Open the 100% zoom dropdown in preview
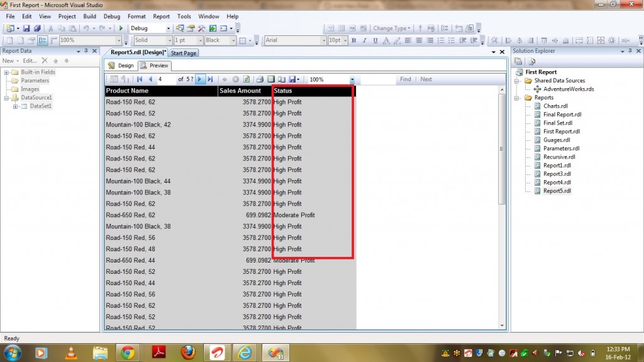The image size is (644, 362). [352, 80]
